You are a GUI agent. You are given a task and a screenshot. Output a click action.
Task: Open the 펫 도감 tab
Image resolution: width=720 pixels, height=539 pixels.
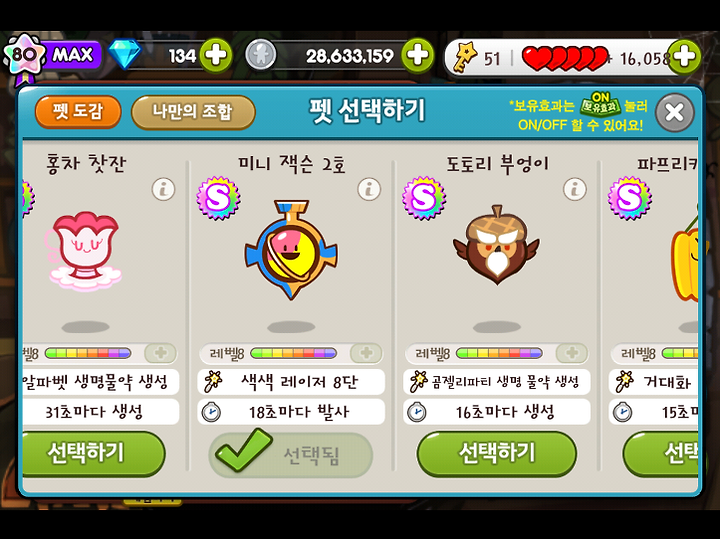tap(78, 112)
